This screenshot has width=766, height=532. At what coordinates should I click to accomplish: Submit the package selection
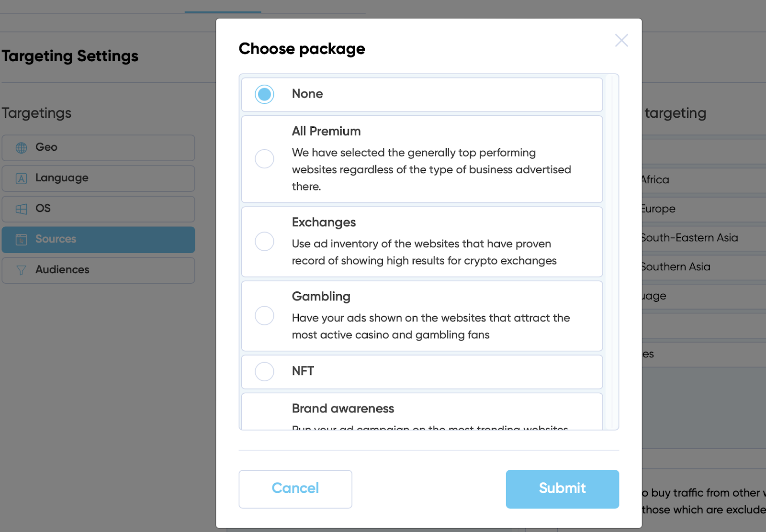click(x=562, y=489)
